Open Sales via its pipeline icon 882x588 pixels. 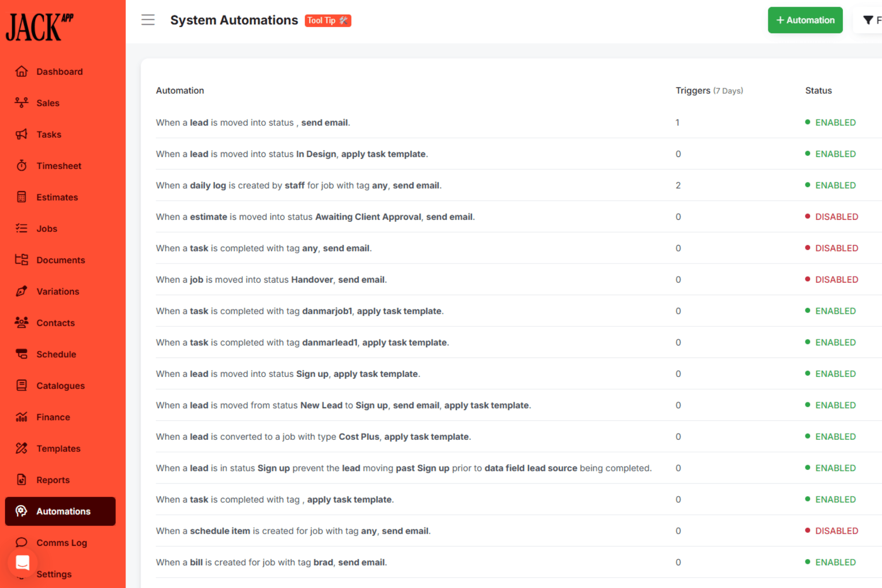click(x=21, y=103)
